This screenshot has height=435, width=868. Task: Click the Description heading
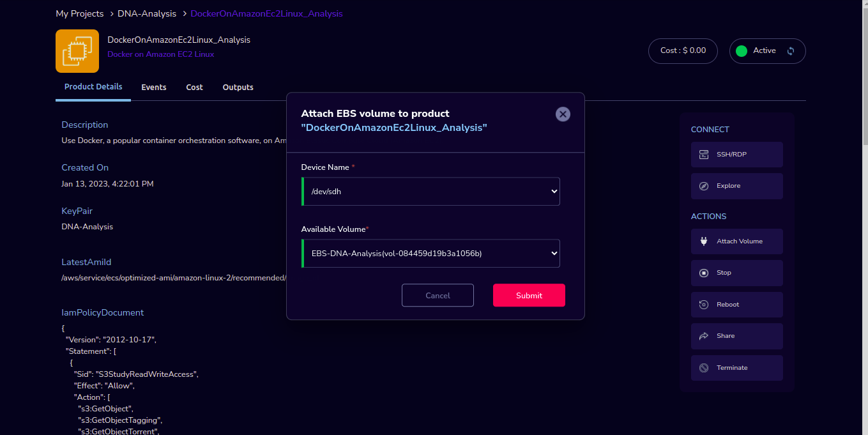85,125
